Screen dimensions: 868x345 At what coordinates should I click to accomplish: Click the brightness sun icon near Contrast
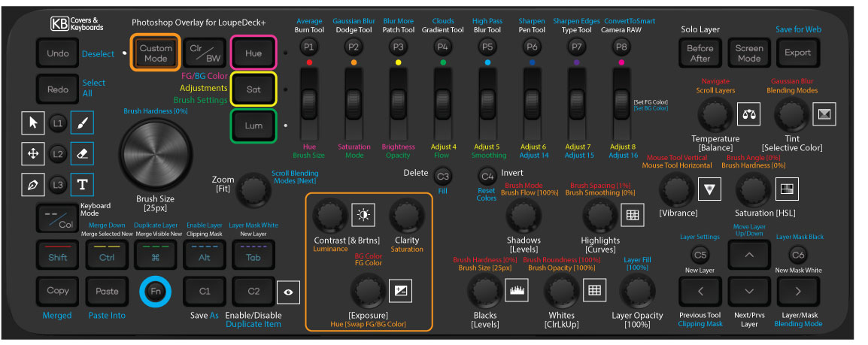click(x=363, y=215)
